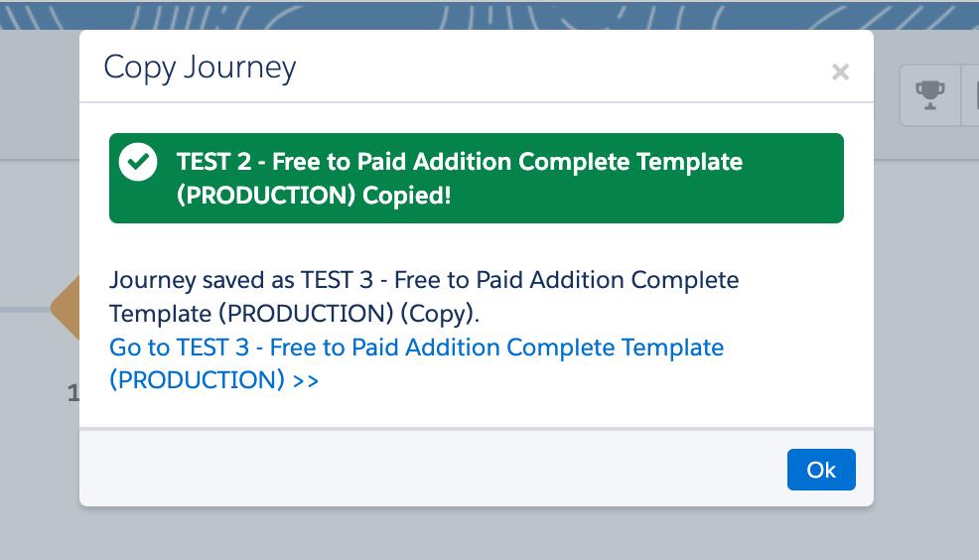Click the Ok button
This screenshot has height=560, width=979.
pyautogui.click(x=821, y=470)
